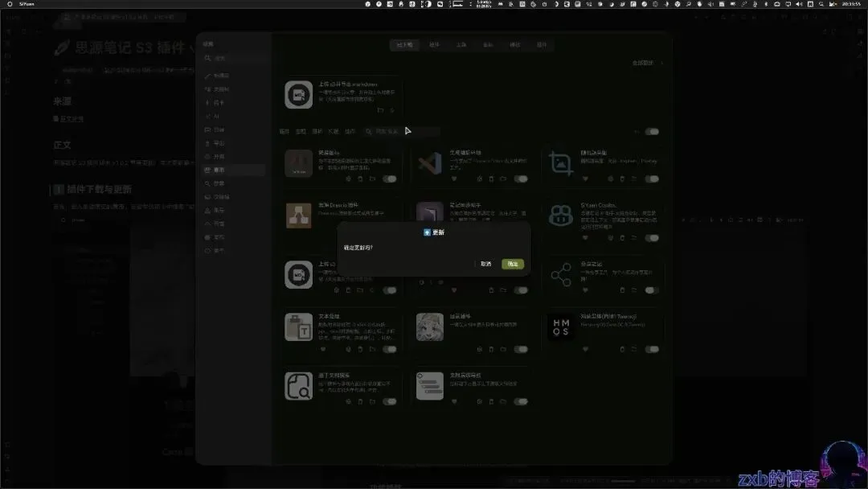Click trash icon of SiYuan Copilot plugin
Viewport: 868px width, 489px height.
coord(622,238)
